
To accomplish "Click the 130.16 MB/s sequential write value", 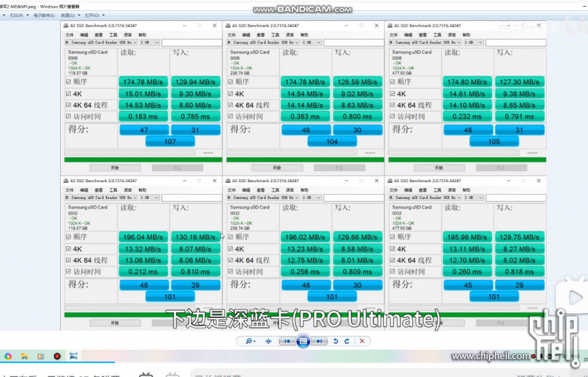I will [x=195, y=237].
